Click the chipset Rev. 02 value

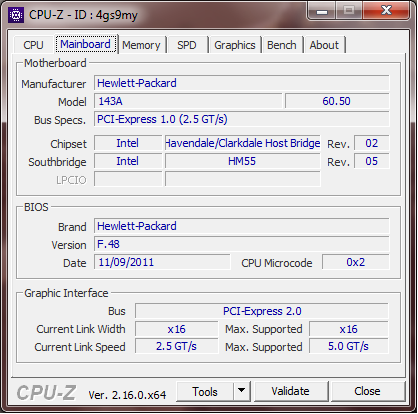tap(371, 143)
